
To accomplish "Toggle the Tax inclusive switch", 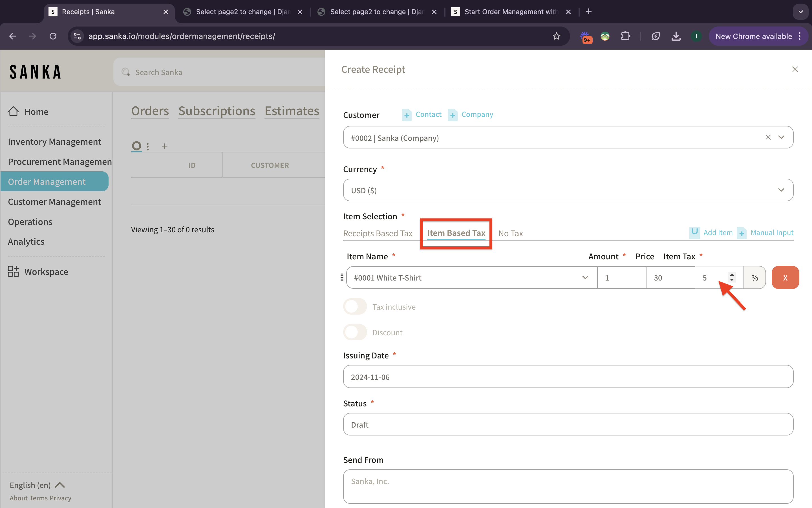I will pyautogui.click(x=355, y=306).
